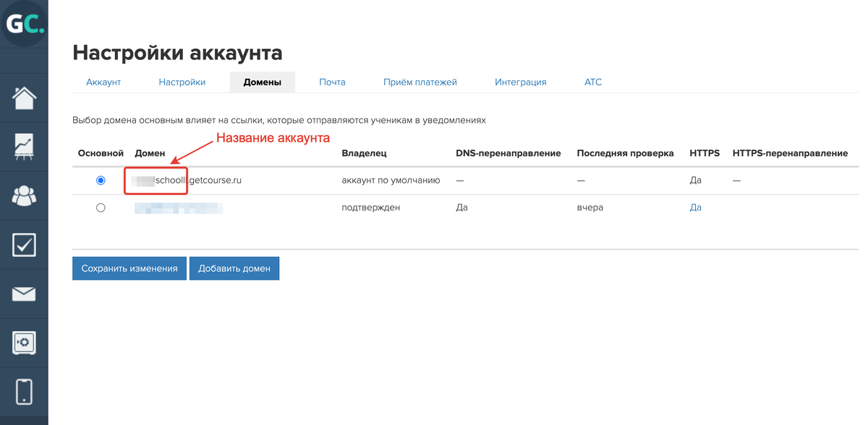Open the analytics chart sidebar icon
Screen dimensions: 868x425
click(x=24, y=146)
